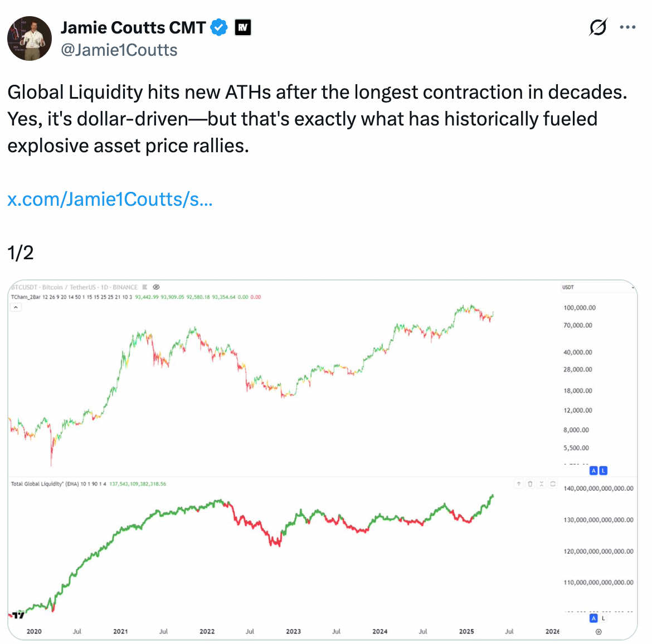
Task: Toggle the eye visibility icon beside BINANCE
Action: click(x=156, y=287)
